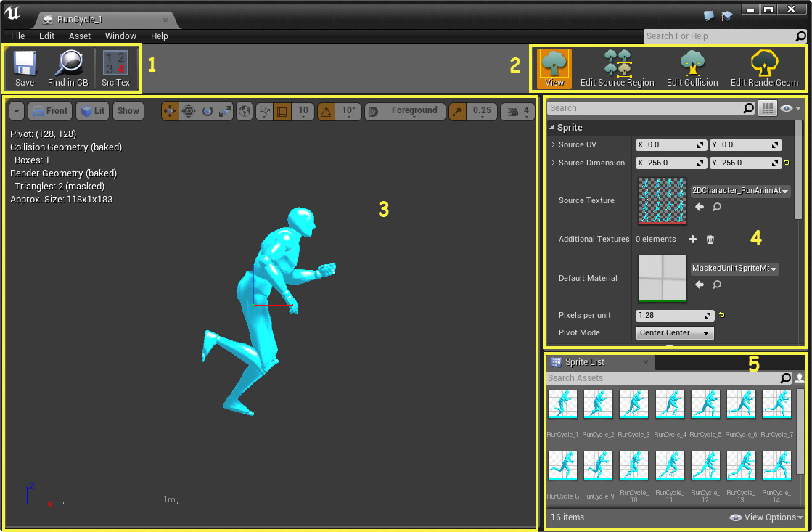Click the Front view button
The image size is (812, 532).
(x=49, y=110)
